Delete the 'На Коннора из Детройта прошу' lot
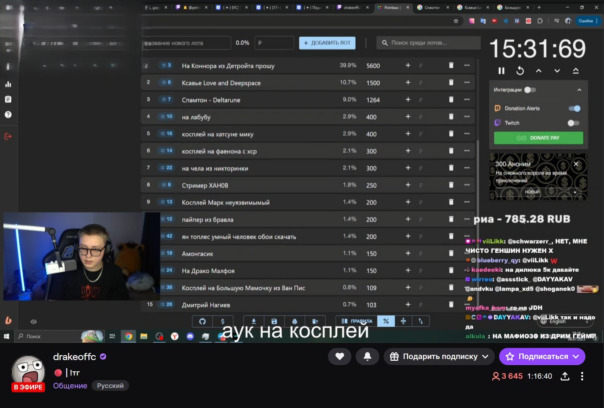Screen dimensions: 604x408 pos(451,65)
